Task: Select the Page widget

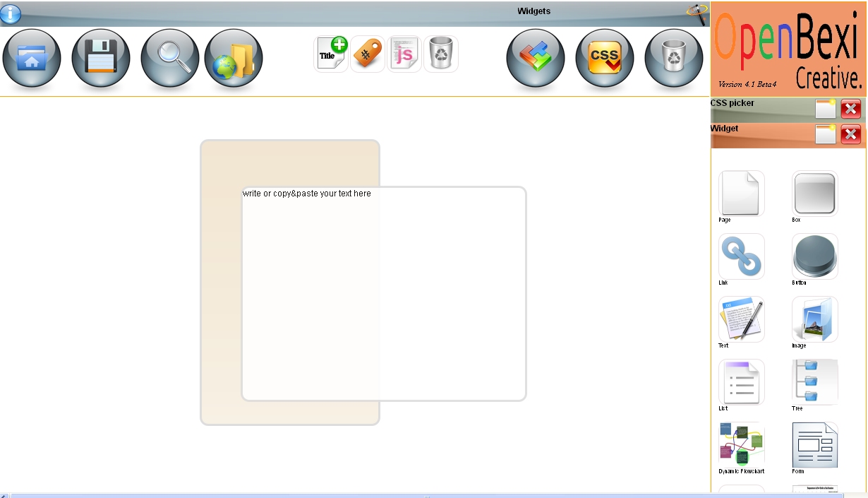Action: [742, 193]
